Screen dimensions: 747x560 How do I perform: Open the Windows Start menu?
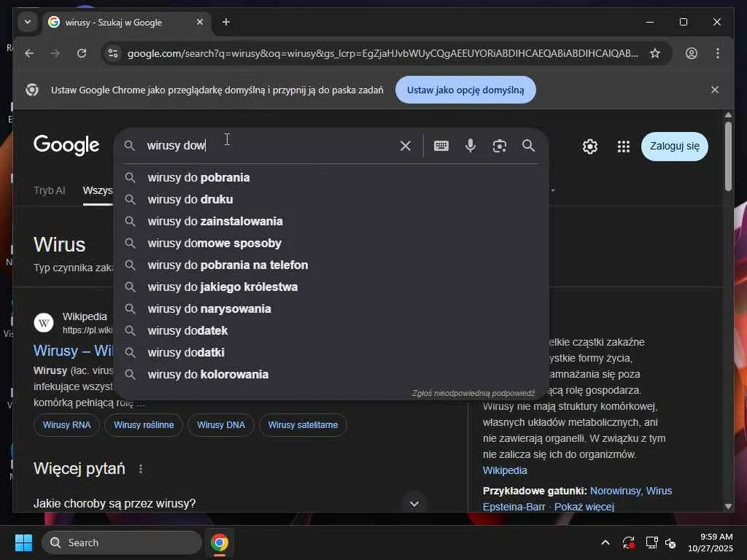tap(23, 542)
